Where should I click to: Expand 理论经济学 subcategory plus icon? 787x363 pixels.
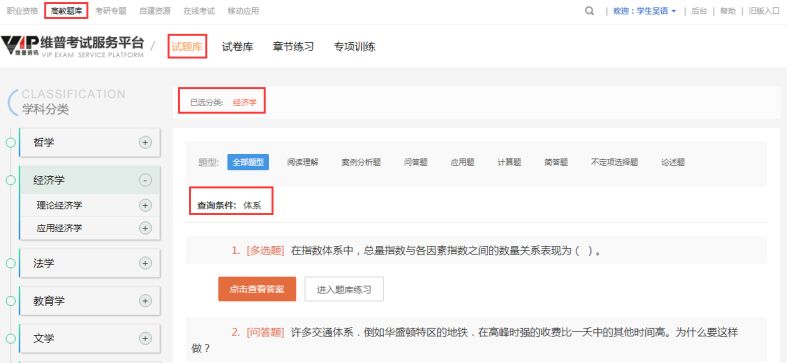145,205
